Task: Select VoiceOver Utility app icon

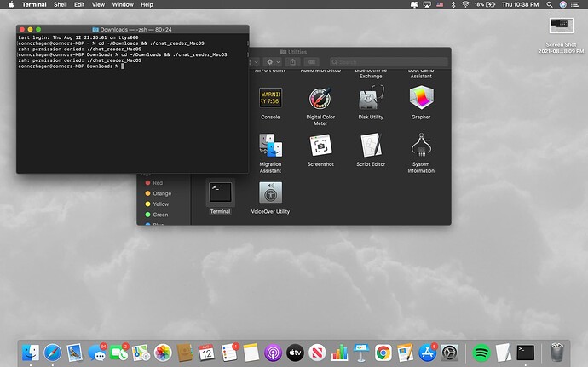Action: 270,192
